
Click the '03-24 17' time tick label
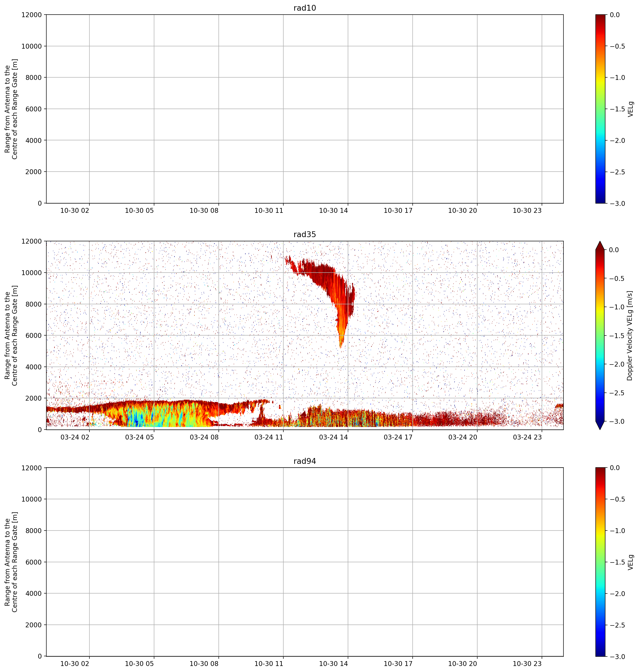click(398, 437)
